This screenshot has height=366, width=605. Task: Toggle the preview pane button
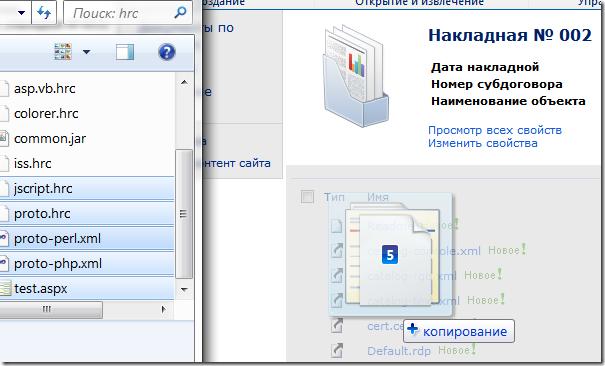(x=125, y=52)
